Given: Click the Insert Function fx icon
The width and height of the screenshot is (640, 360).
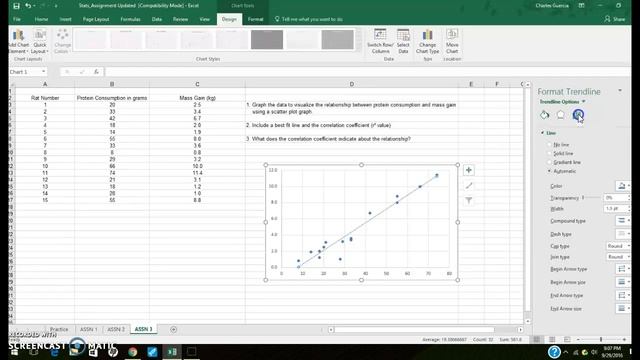Looking at the screenshot, I should coord(96,72).
